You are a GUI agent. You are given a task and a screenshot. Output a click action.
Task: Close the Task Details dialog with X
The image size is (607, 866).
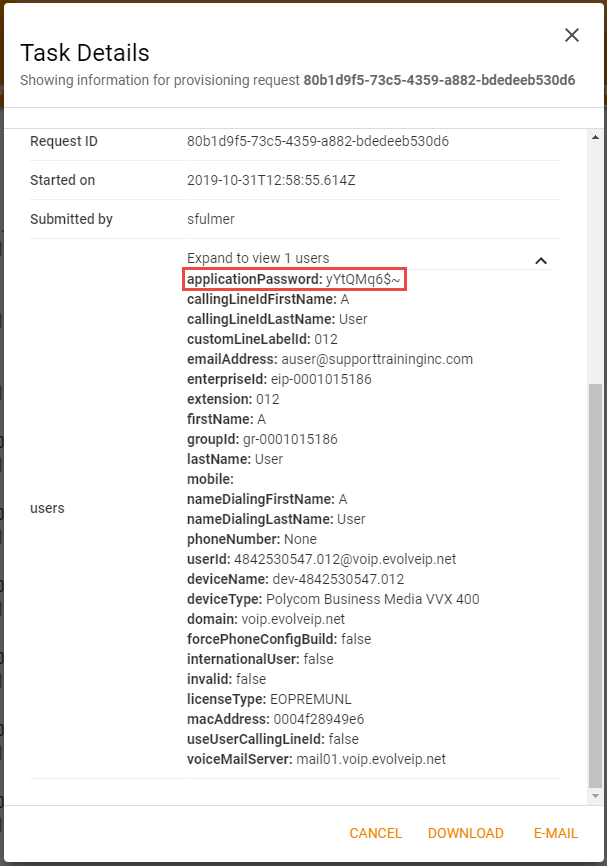pos(572,35)
